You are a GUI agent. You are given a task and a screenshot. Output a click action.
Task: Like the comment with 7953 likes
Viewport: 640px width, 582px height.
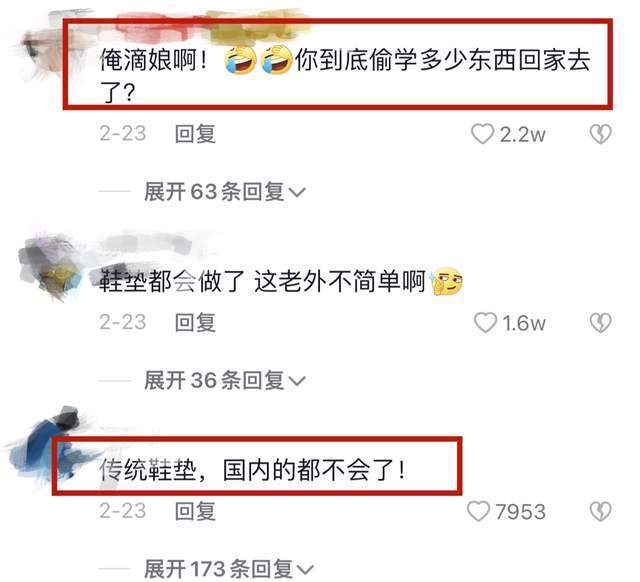[x=478, y=511]
